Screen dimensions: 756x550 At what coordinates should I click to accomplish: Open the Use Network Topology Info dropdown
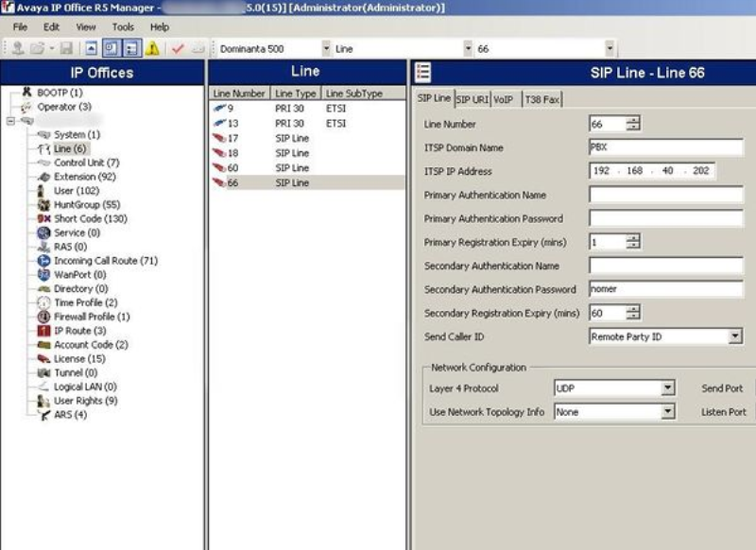pyautogui.click(x=668, y=412)
